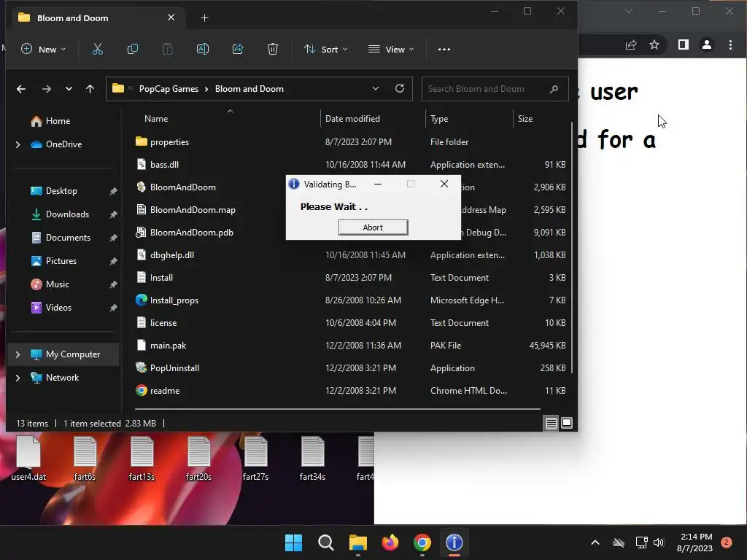747x560 pixels.
Task: Open the View dropdown
Action: [391, 49]
